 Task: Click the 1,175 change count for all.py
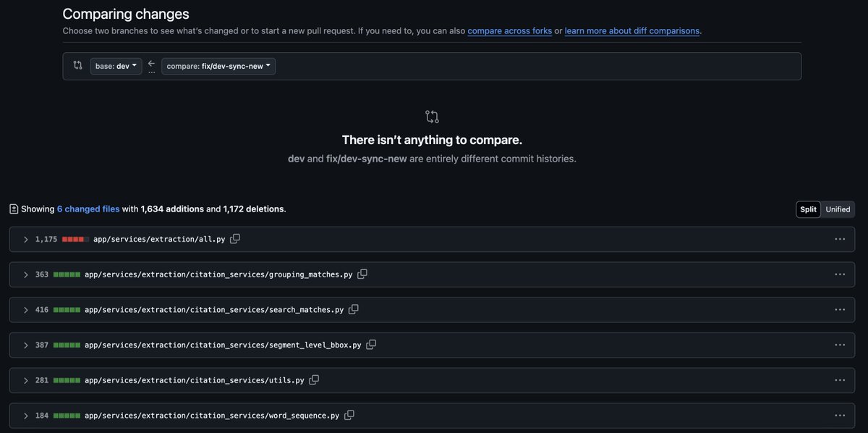[x=46, y=239]
